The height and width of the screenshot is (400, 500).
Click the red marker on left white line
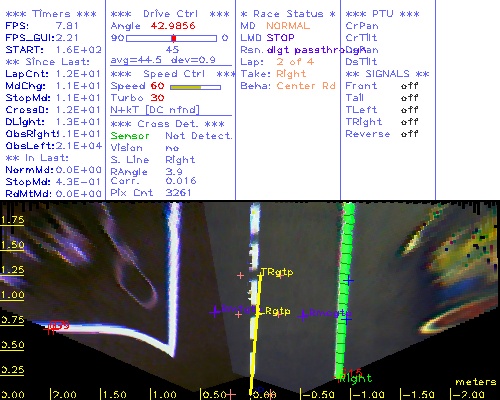tap(50, 329)
